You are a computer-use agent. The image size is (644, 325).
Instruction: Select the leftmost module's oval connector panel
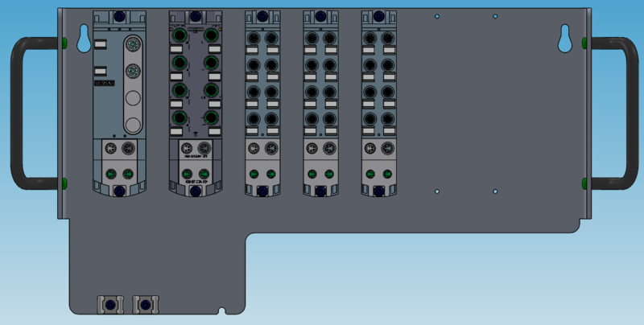(133, 83)
